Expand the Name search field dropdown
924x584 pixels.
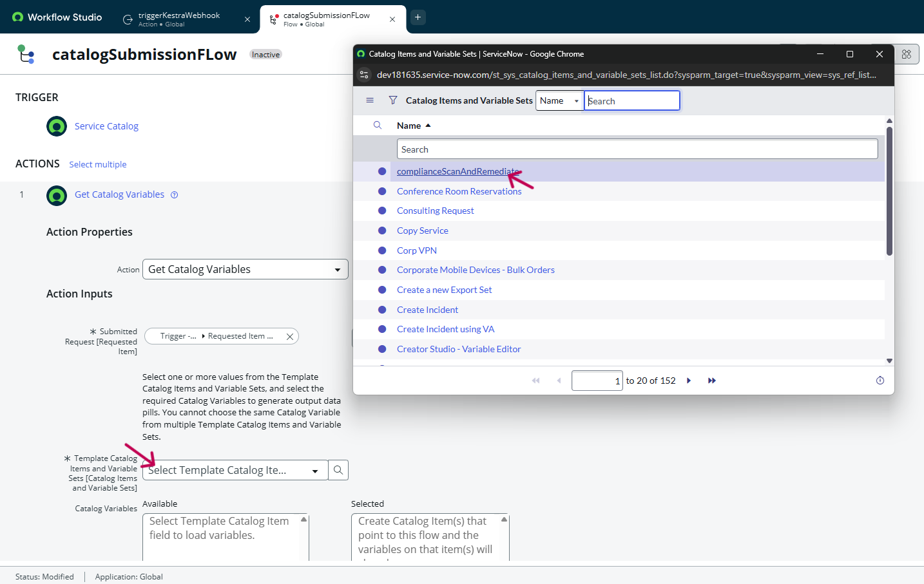[x=559, y=101]
